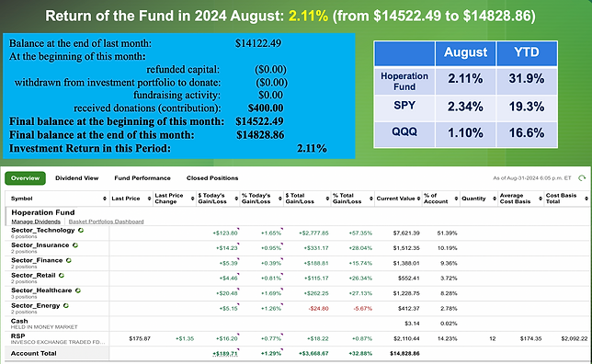This screenshot has height=364, width=592.
Task: Click the As of Aug-31-2024 timestamp
Action: pyautogui.click(x=532, y=177)
